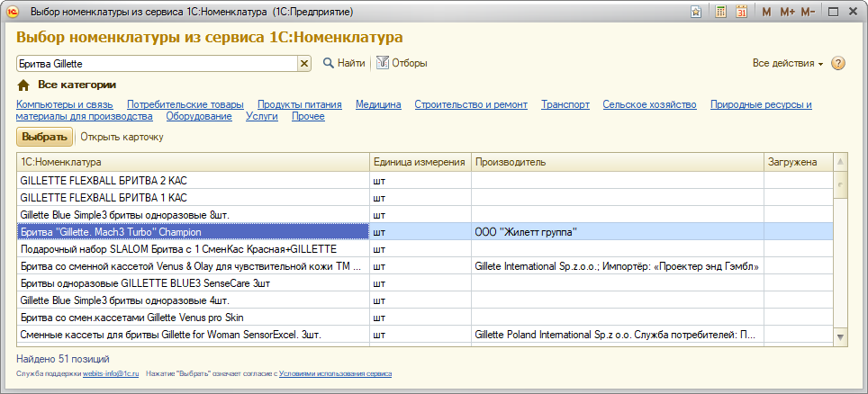Go to home Все категории icon

23,85
